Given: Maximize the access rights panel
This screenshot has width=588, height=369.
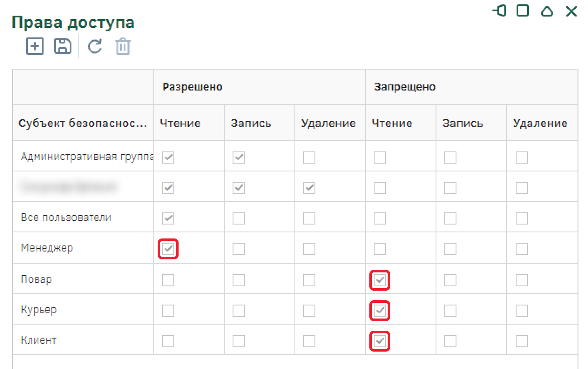Looking at the screenshot, I should (x=523, y=11).
